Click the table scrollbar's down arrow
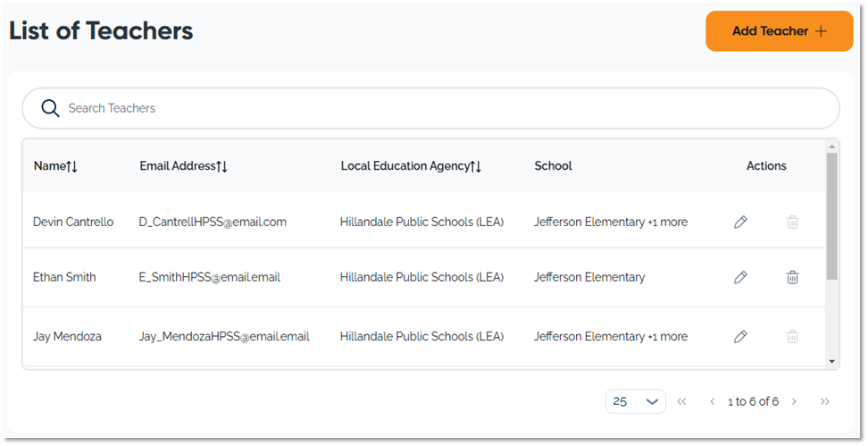 point(831,361)
